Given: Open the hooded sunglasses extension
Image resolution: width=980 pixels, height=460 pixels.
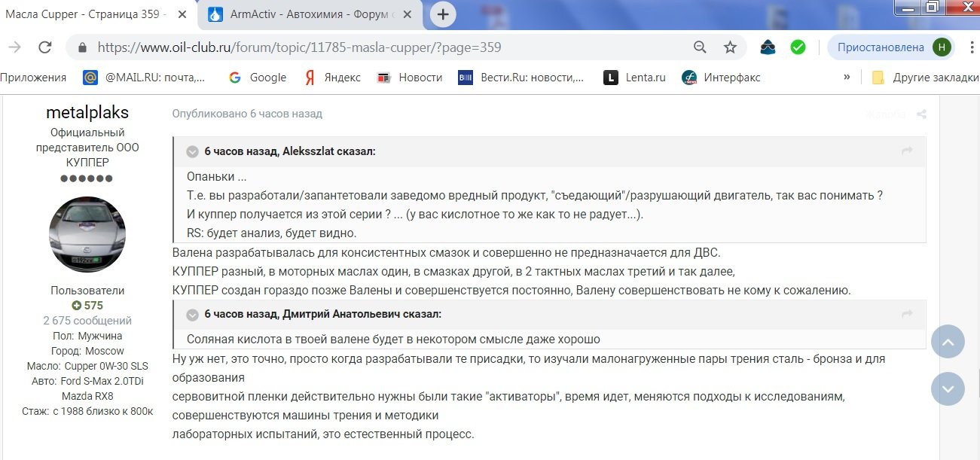Looking at the screenshot, I should pos(768,47).
